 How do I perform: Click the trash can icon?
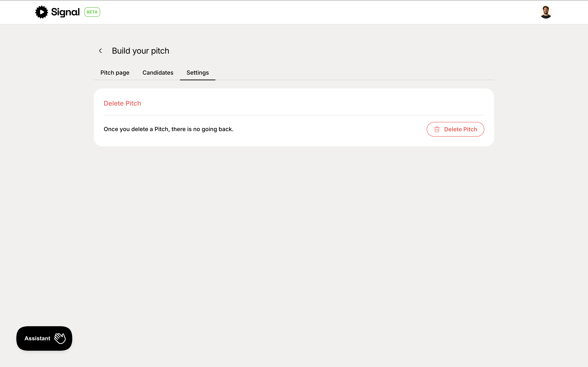(437, 129)
